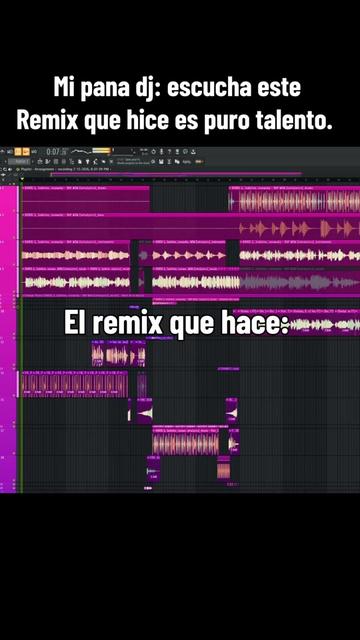Select the long clip spanning the second track
The height and width of the screenshot is (640, 360).
(191, 226)
